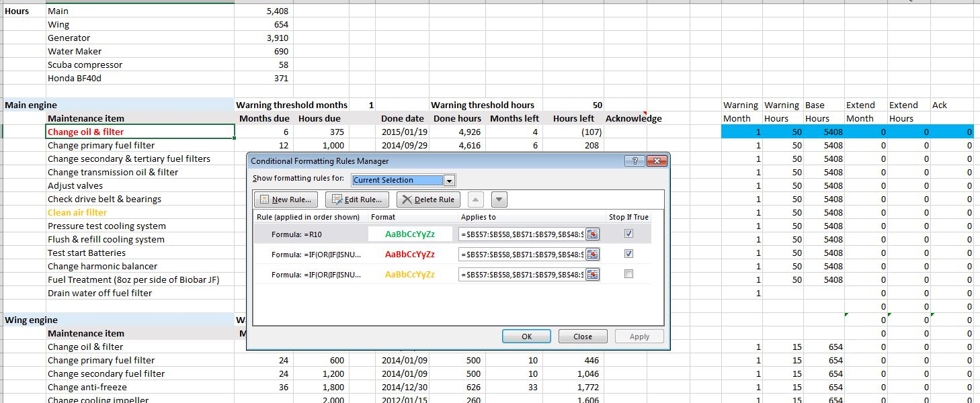Select the green AaBbCcYyZz format preview
The height and width of the screenshot is (403, 980).
click(x=410, y=234)
